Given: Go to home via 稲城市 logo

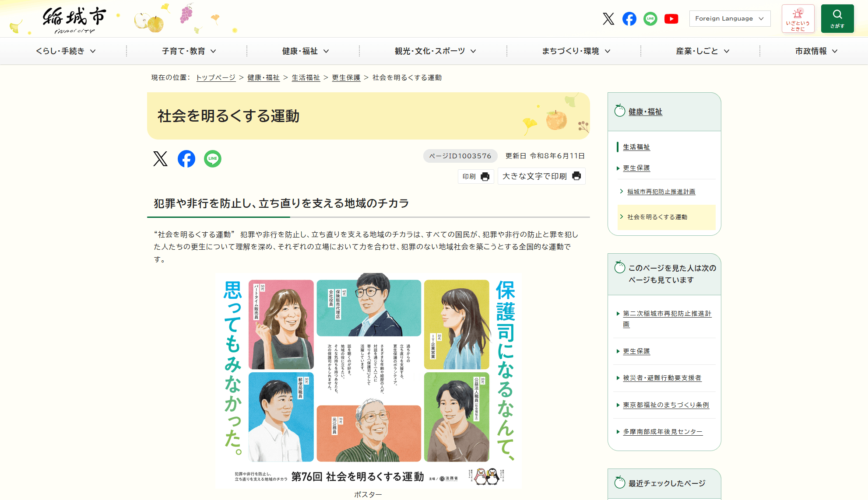Looking at the screenshot, I should tap(74, 20).
